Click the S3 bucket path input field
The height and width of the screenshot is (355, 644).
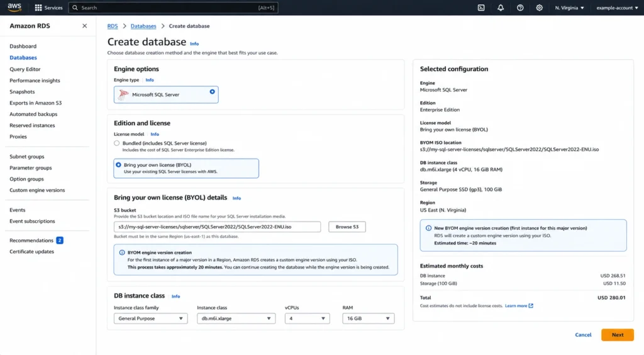[217, 227]
